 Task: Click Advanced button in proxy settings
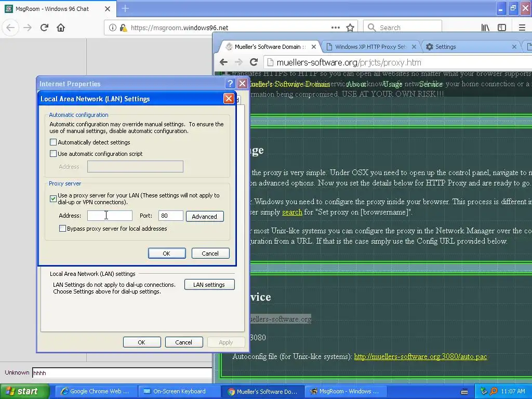[205, 217]
